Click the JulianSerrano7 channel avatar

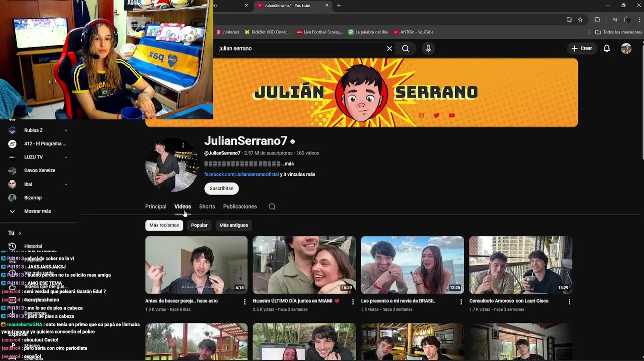(172, 165)
